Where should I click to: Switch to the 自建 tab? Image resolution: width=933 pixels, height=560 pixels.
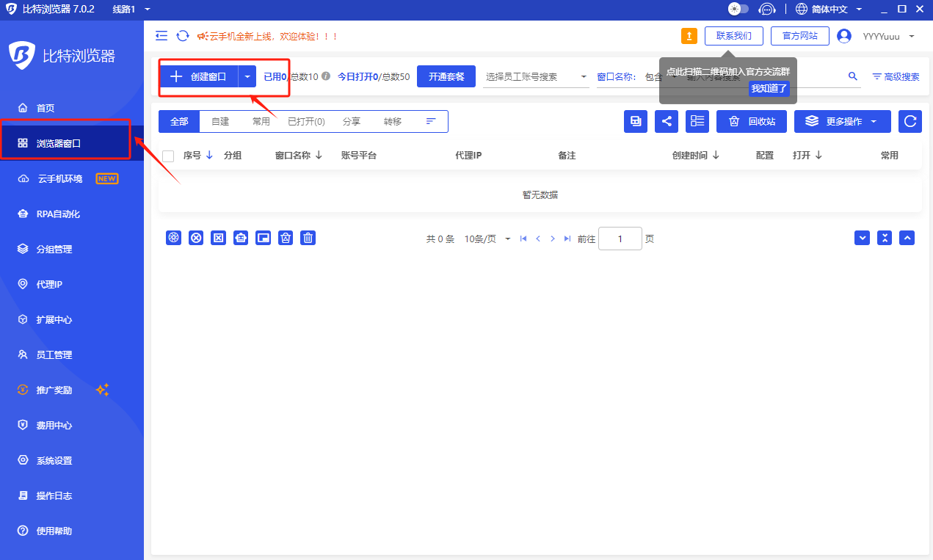click(x=220, y=121)
